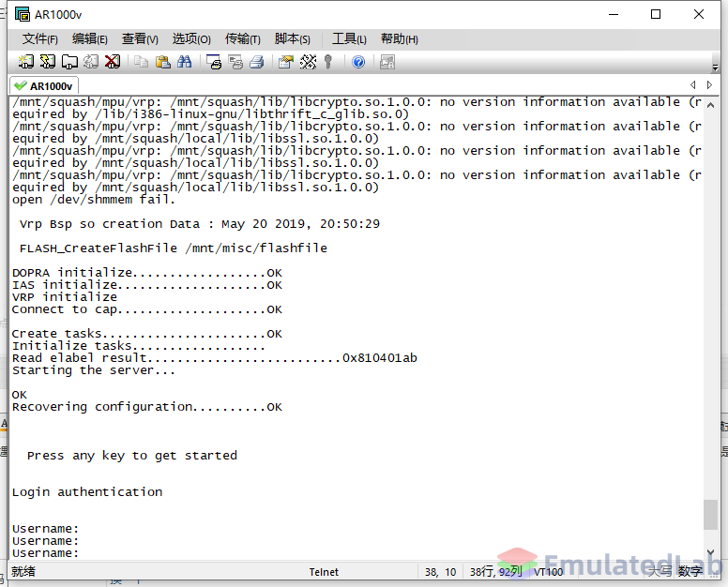Open Session Options toolbar icon
Viewport: 728px width, 587px height.
coord(286,62)
